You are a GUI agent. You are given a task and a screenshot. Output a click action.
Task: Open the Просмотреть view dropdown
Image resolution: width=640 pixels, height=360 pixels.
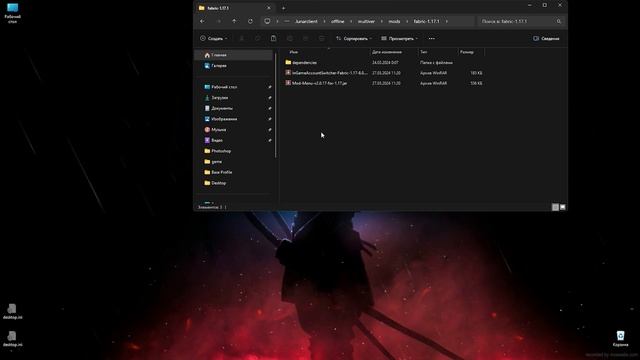tap(399, 38)
